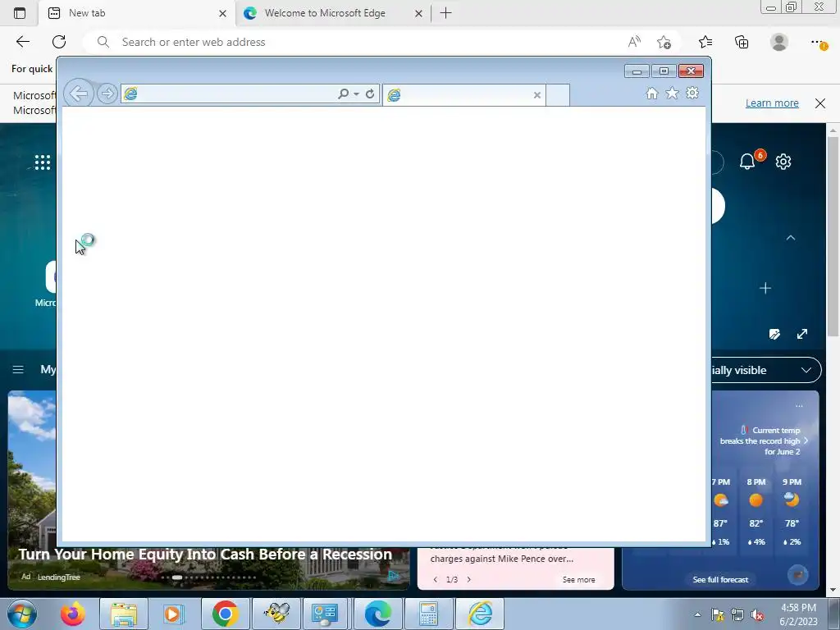
Task: Click Internet Explorer forward arrow button
Action: [107, 94]
